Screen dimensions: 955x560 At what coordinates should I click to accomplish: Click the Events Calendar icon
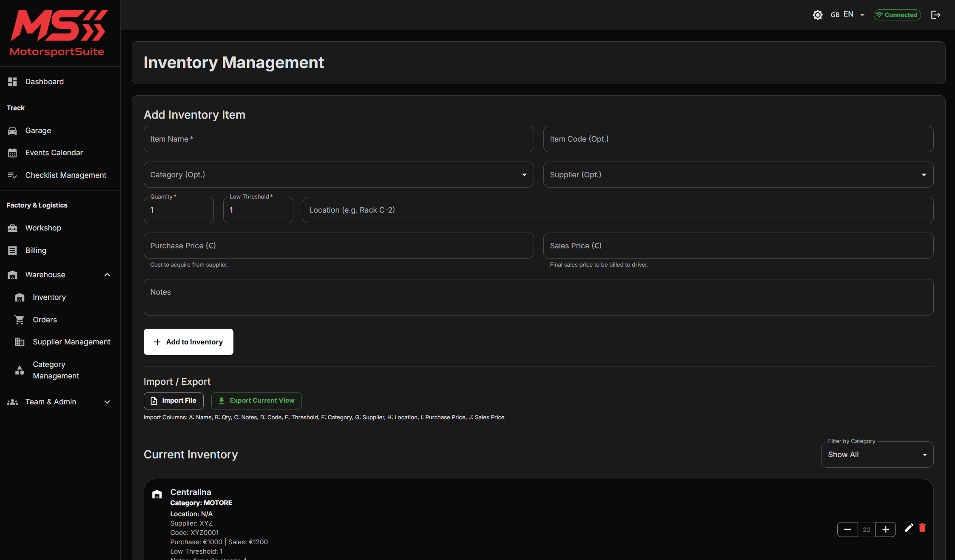(12, 153)
